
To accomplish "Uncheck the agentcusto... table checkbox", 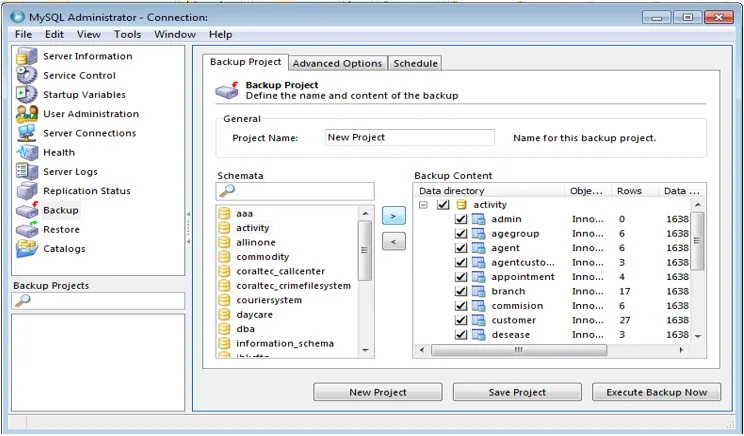I will [460, 262].
